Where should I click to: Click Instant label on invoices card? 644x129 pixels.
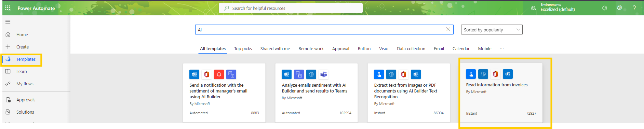point(471,113)
